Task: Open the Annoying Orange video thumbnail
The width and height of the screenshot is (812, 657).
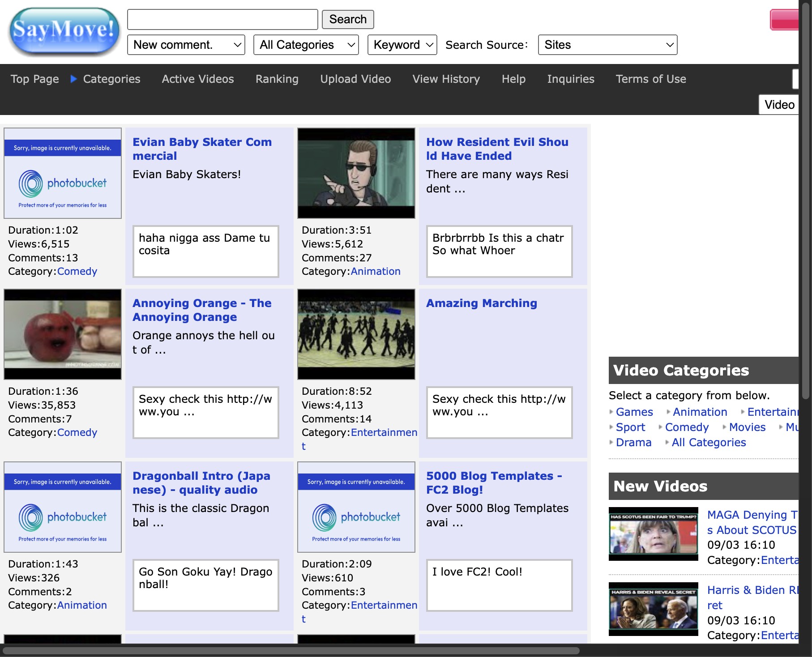Action: tap(63, 334)
